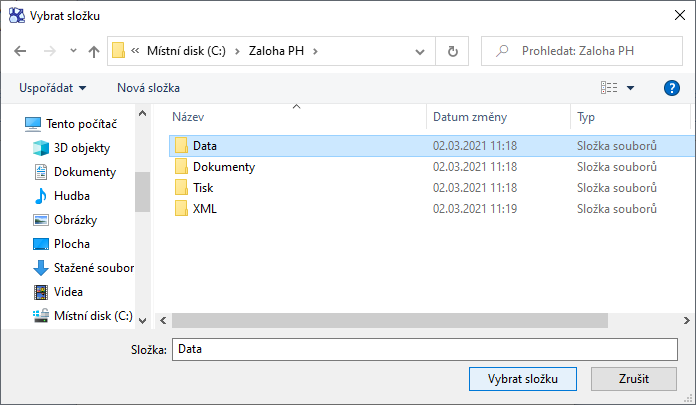Open Hudba in the navigation pane

pos(71,196)
